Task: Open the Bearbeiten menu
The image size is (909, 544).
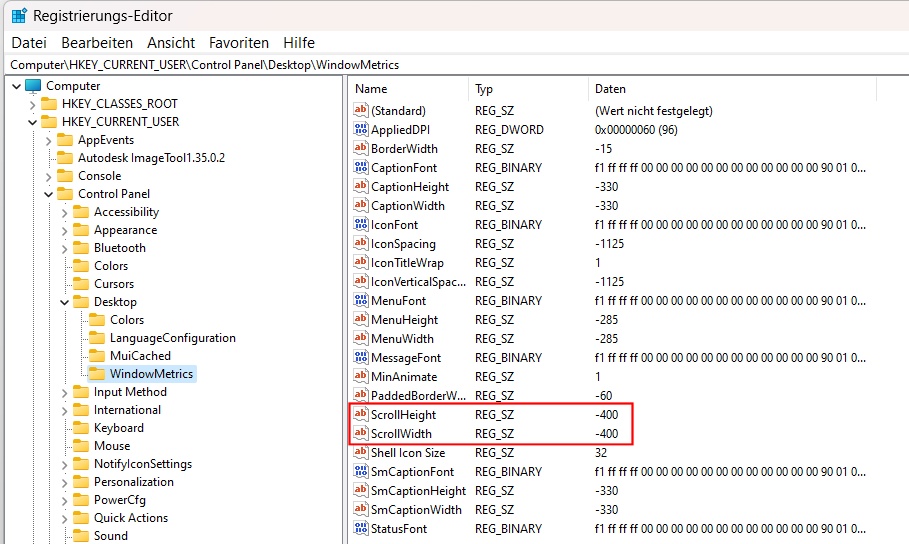Action: coord(97,43)
